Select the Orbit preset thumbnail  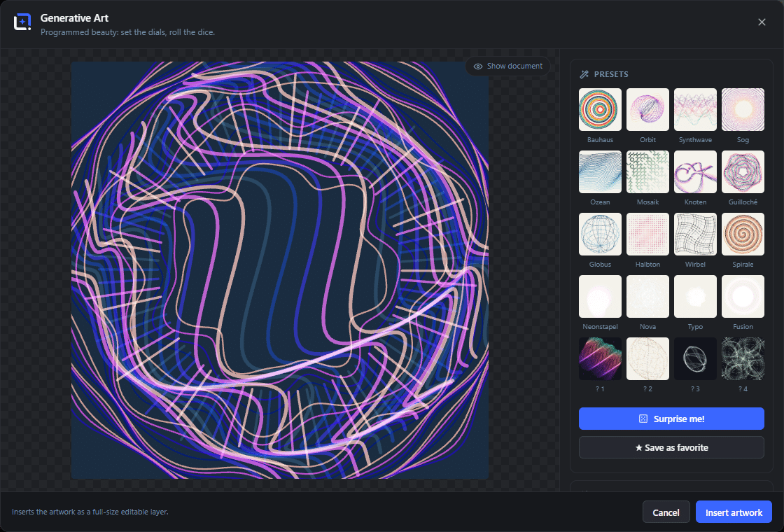(x=647, y=109)
